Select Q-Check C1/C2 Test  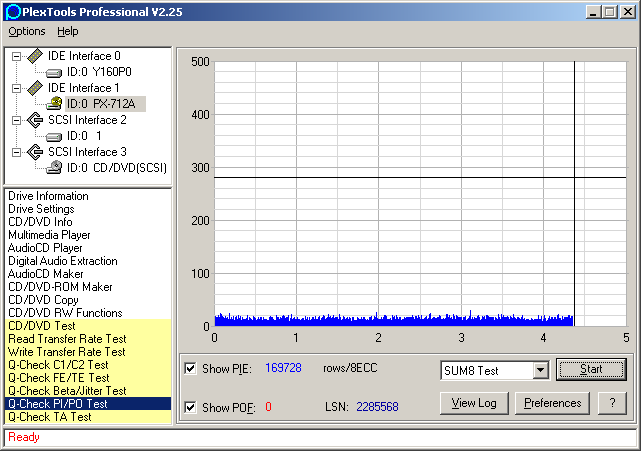pyautogui.click(x=88, y=365)
